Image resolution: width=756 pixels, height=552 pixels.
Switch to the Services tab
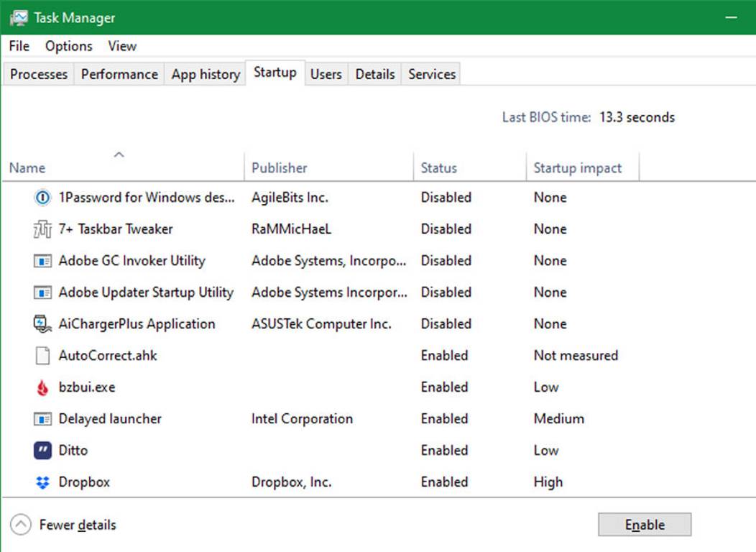(x=431, y=74)
